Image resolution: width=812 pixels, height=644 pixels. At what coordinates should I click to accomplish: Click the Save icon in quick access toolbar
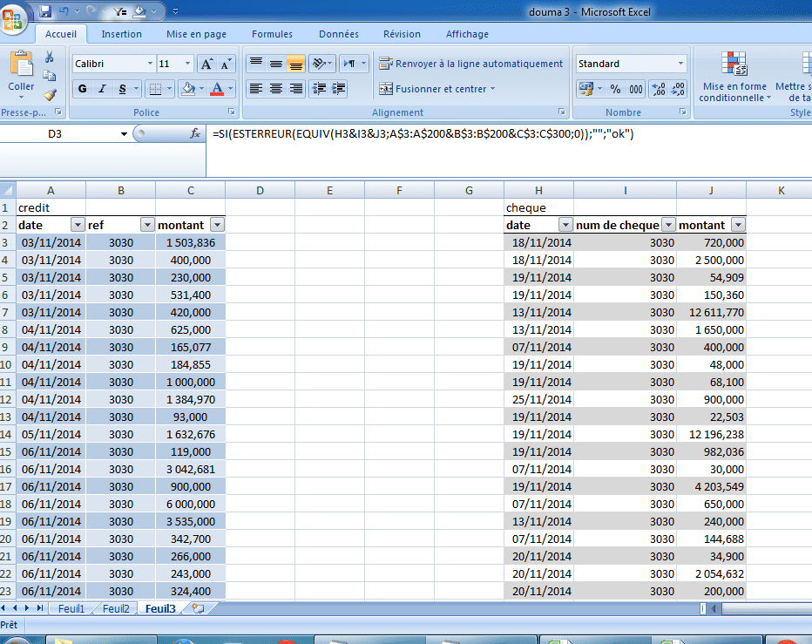tap(45, 11)
